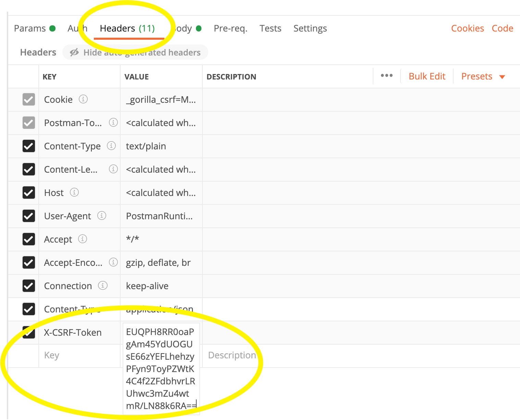Open the ellipsis menu above the headers table
Image resolution: width=520 pixels, height=420 pixels.
pyautogui.click(x=386, y=76)
